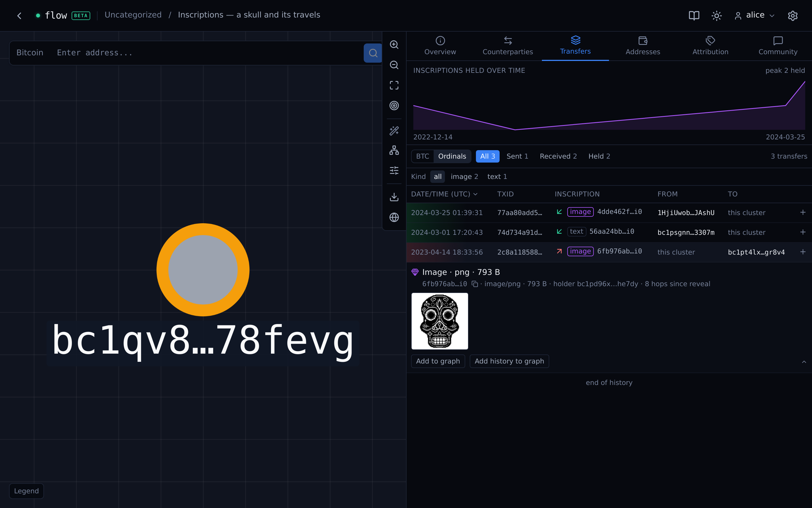Click inscription 4dde462f…i0

click(619, 212)
